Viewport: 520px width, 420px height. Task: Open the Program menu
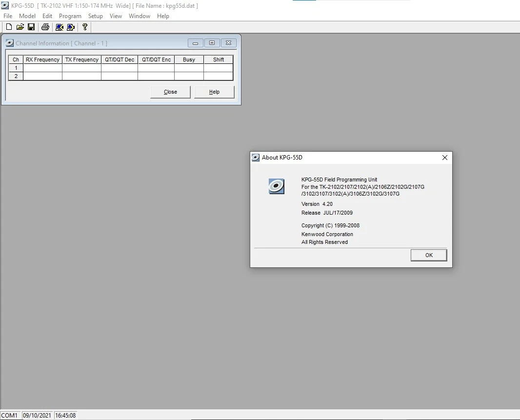[70, 16]
